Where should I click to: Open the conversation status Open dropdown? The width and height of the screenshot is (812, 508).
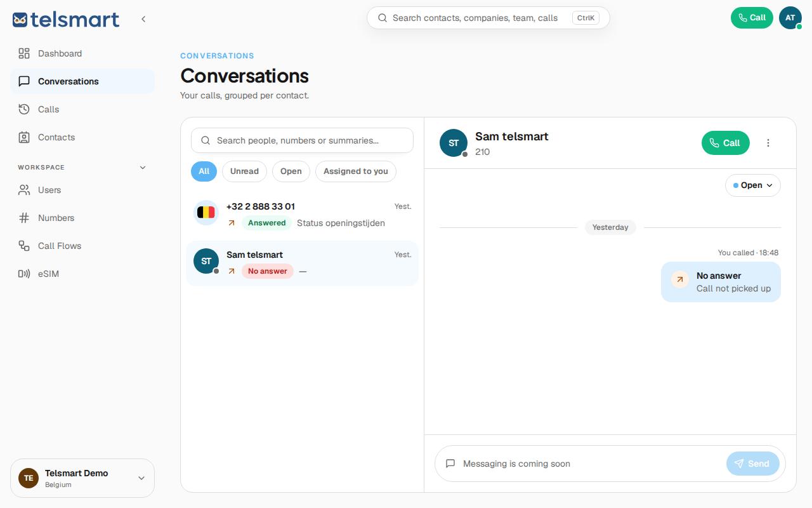click(x=753, y=185)
